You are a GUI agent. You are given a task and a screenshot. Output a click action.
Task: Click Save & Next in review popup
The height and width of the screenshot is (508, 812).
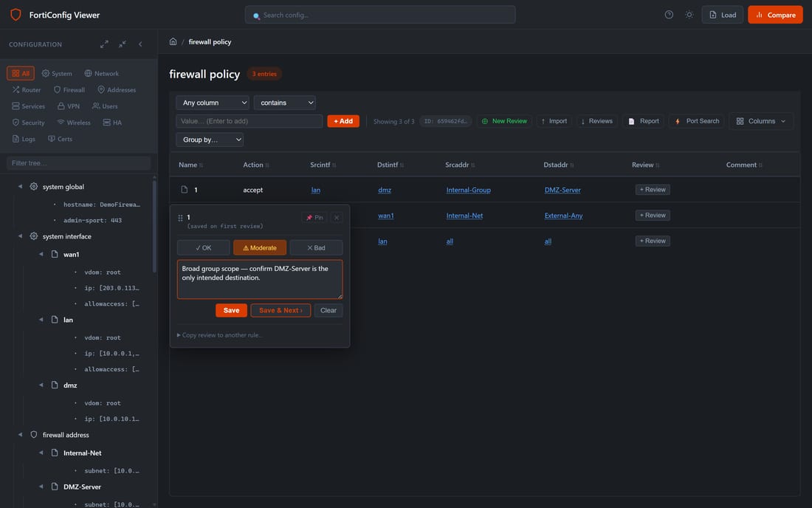(281, 310)
